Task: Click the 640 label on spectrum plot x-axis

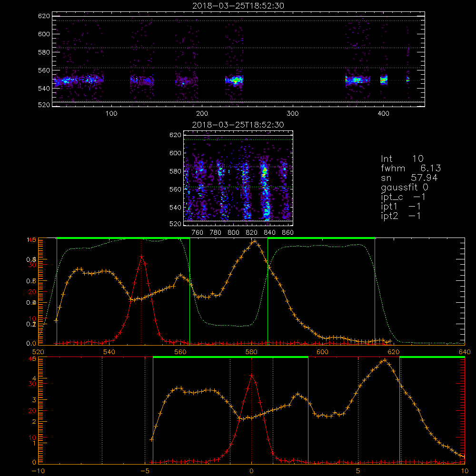Action: click(x=465, y=352)
